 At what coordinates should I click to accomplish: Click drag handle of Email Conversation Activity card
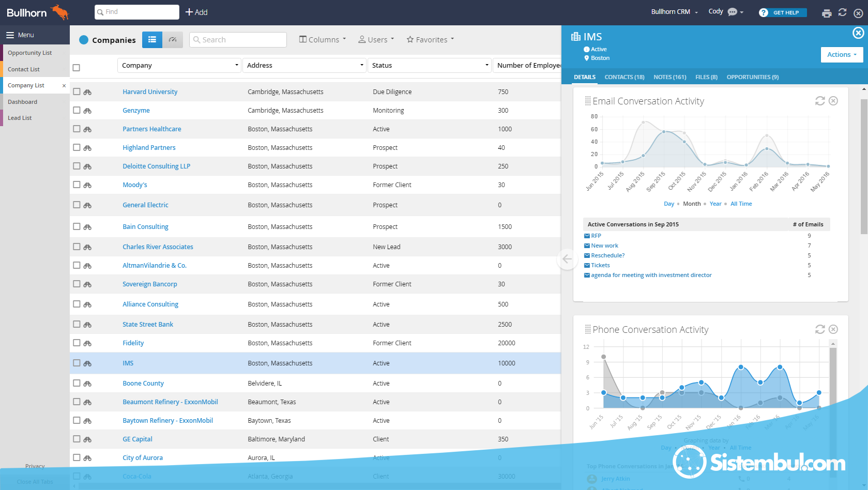point(588,101)
